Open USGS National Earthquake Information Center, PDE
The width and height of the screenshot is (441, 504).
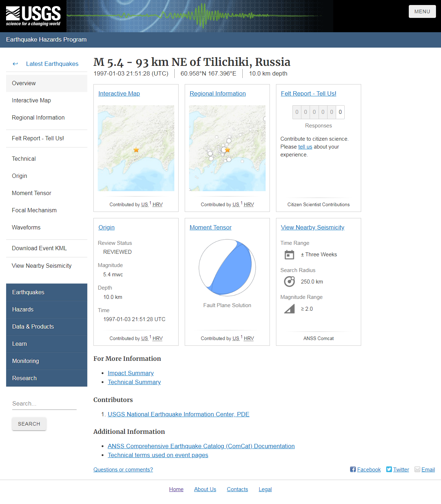[179, 414]
